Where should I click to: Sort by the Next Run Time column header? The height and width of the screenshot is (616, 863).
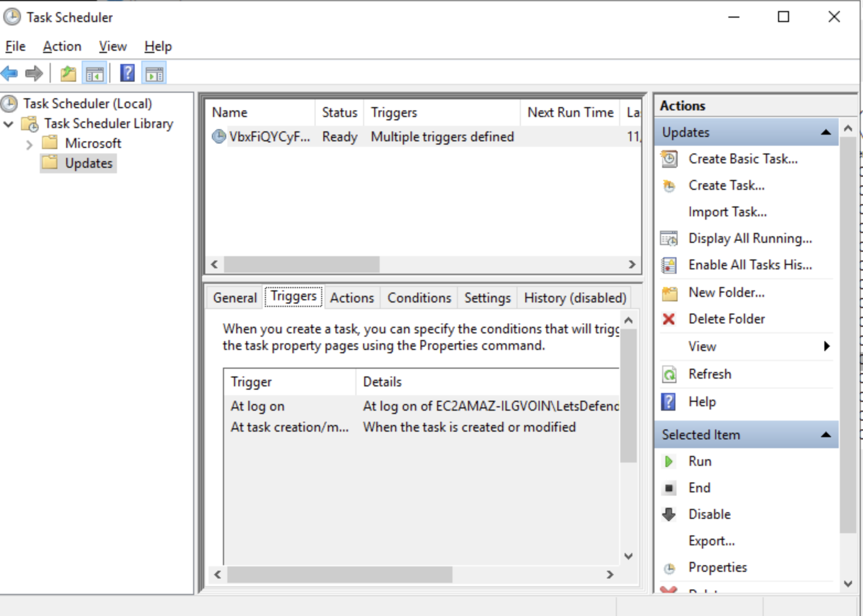[570, 113]
